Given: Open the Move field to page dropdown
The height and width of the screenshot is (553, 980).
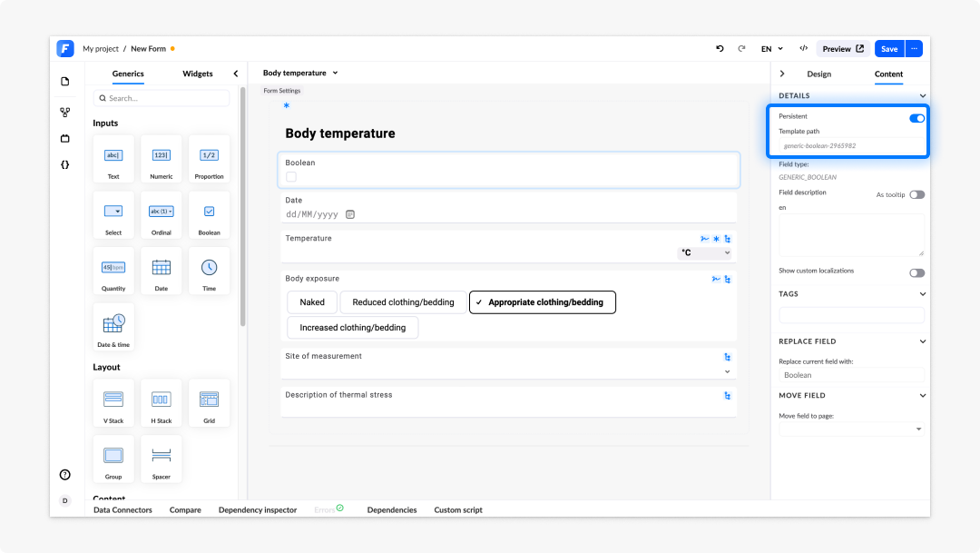Looking at the screenshot, I should pyautogui.click(x=851, y=430).
